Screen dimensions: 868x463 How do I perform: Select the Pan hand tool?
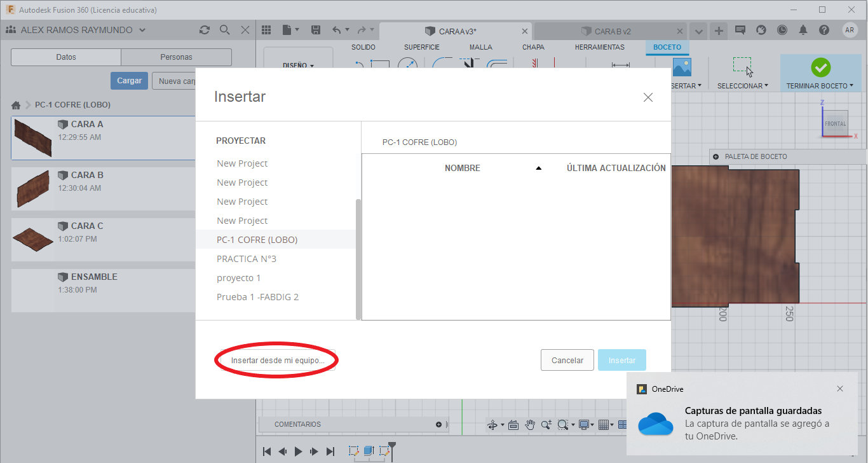coord(530,425)
